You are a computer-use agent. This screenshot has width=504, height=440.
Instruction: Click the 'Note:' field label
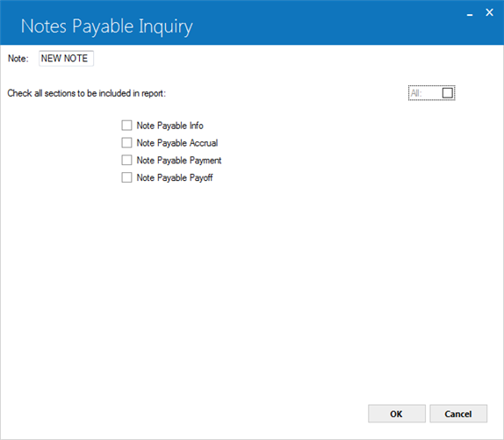click(18, 59)
